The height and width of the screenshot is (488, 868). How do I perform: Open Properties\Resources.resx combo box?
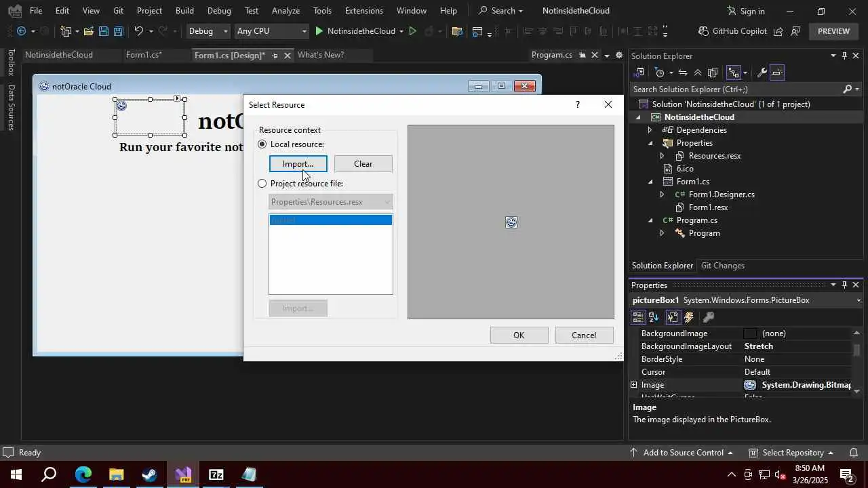click(331, 202)
